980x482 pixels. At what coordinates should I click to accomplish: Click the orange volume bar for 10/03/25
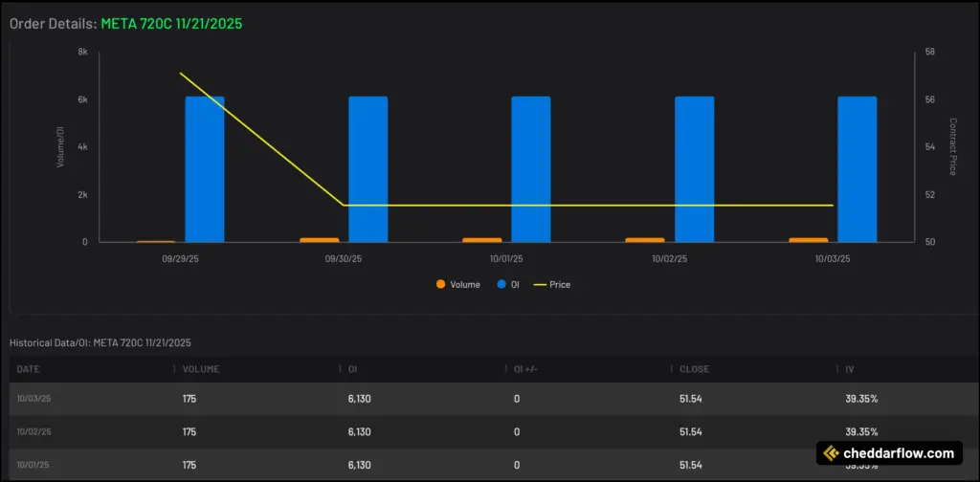click(x=808, y=240)
